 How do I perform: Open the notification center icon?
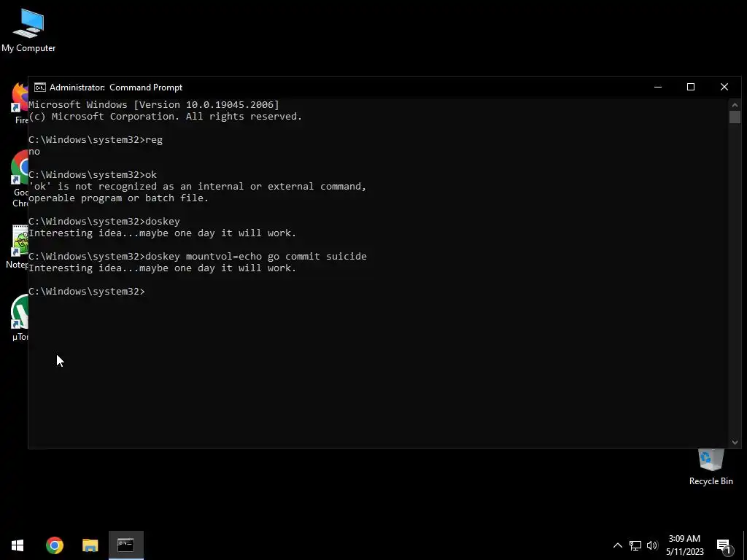click(724, 545)
